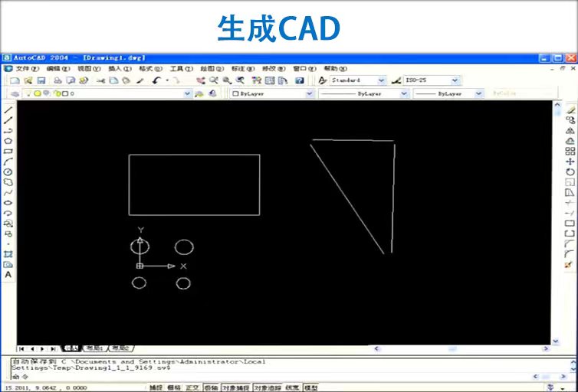
Task: Select the Spline draw tool
Action: 8,192
